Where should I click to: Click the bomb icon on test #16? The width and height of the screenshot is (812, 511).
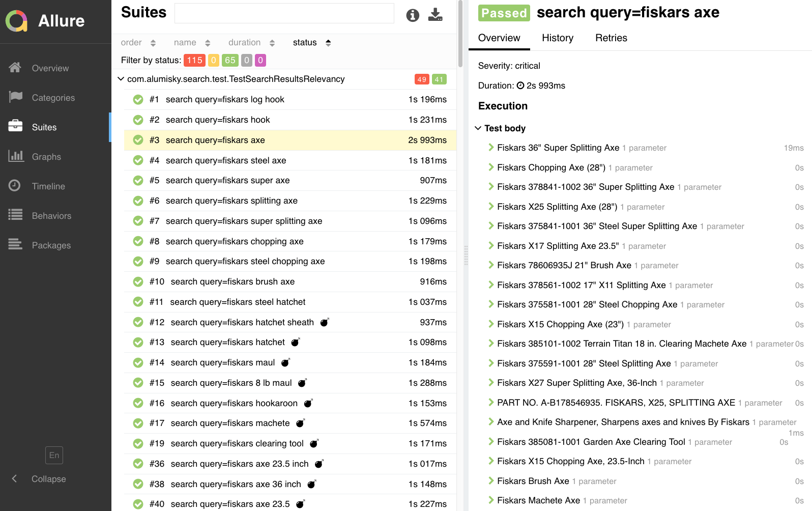[308, 403]
